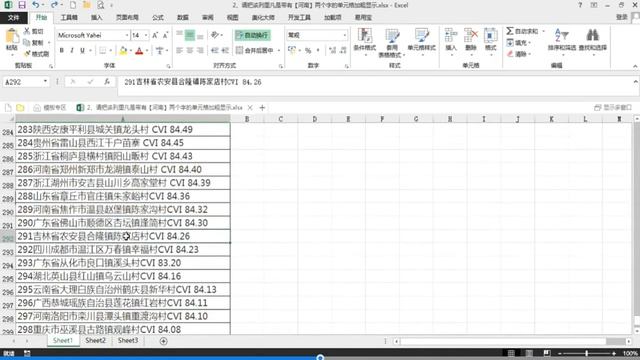Open file using the quick toolbar folder icon
This screenshot has width=640, height=360.
point(87,5)
